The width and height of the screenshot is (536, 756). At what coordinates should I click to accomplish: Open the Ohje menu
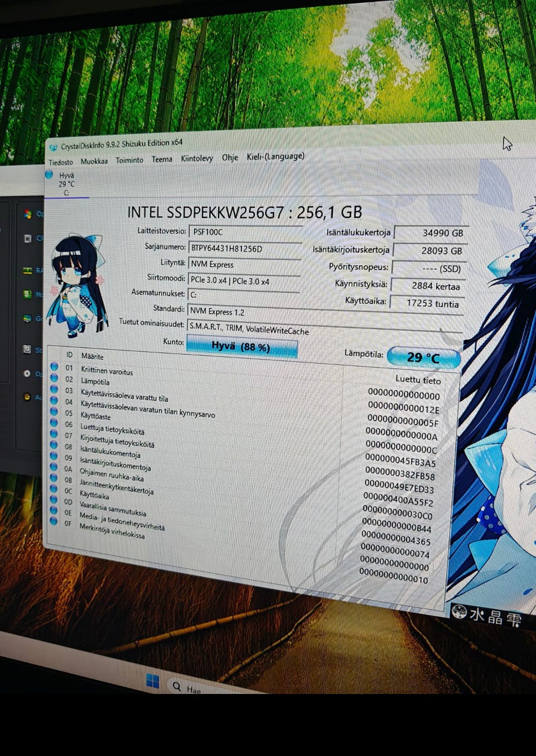(x=229, y=158)
